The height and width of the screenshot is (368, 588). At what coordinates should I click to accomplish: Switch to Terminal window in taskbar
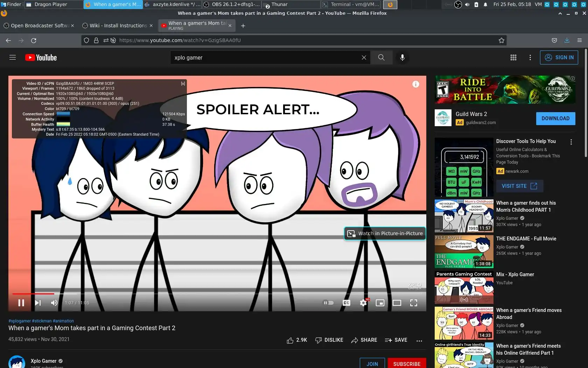(x=351, y=4)
